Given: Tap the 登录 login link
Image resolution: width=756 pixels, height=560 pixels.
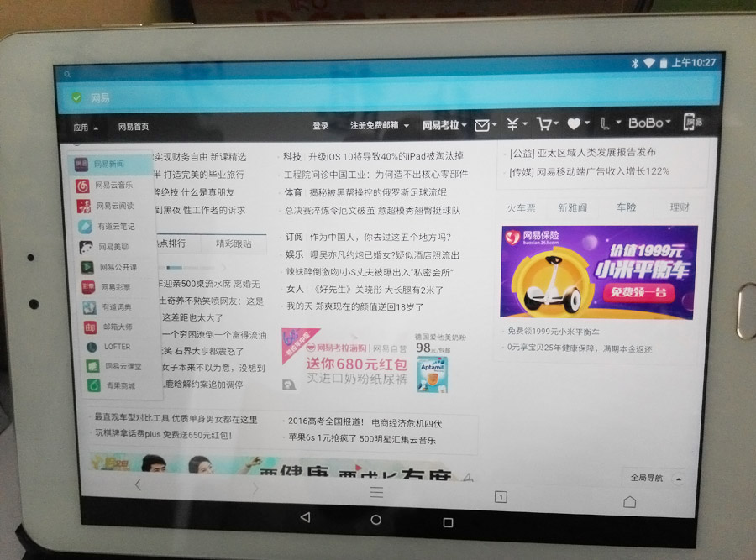Looking at the screenshot, I should (x=321, y=126).
